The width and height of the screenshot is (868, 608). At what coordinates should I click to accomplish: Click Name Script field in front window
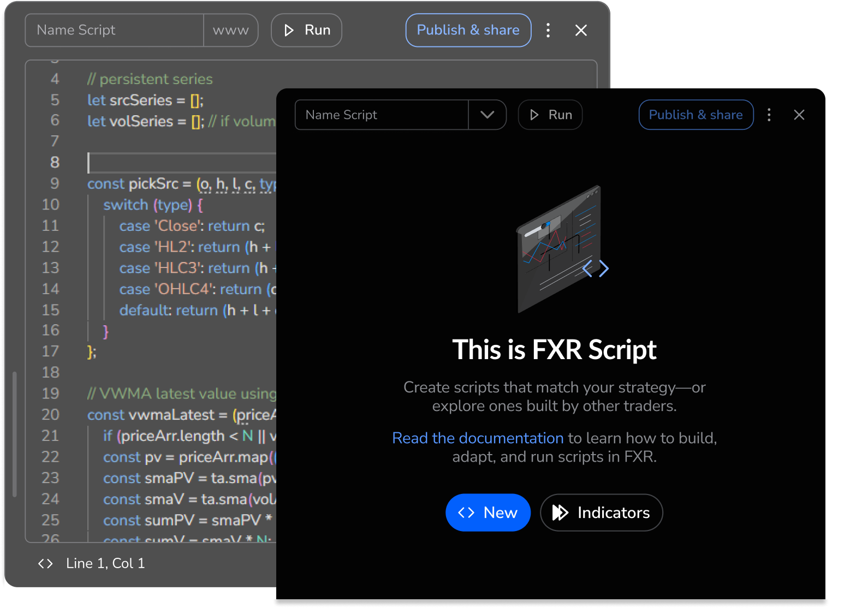[382, 115]
